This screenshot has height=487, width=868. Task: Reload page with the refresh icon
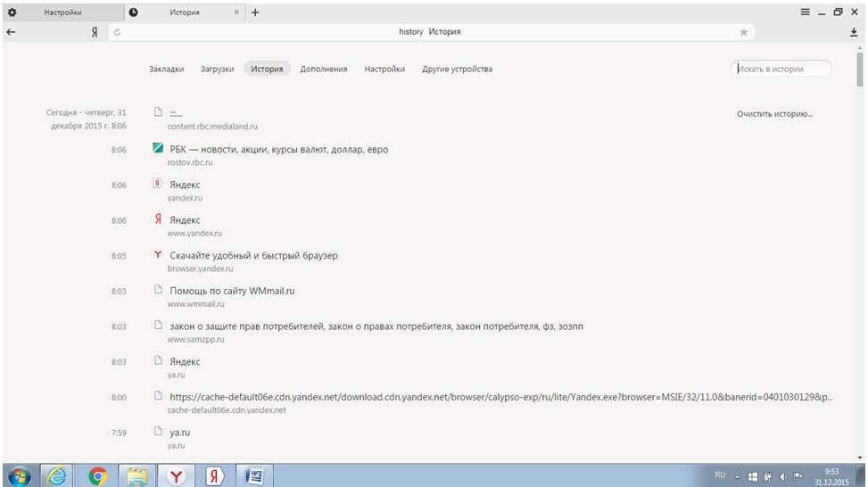click(115, 32)
